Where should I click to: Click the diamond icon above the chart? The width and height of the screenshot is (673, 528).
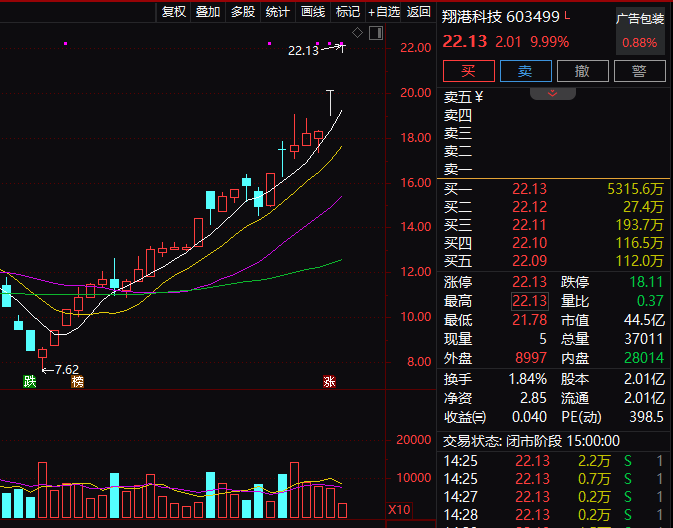358,33
